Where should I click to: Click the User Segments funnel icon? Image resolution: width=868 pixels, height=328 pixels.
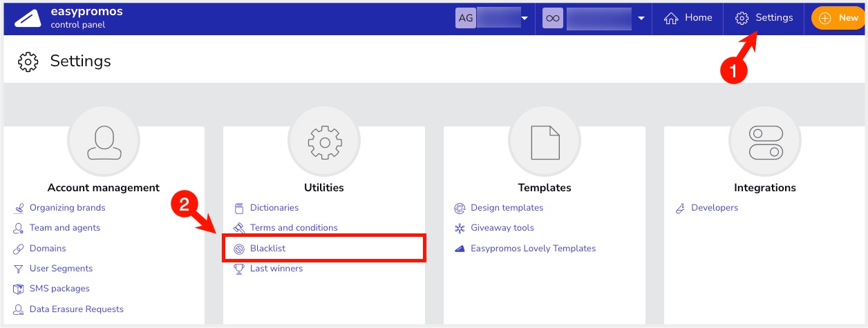[x=19, y=269]
